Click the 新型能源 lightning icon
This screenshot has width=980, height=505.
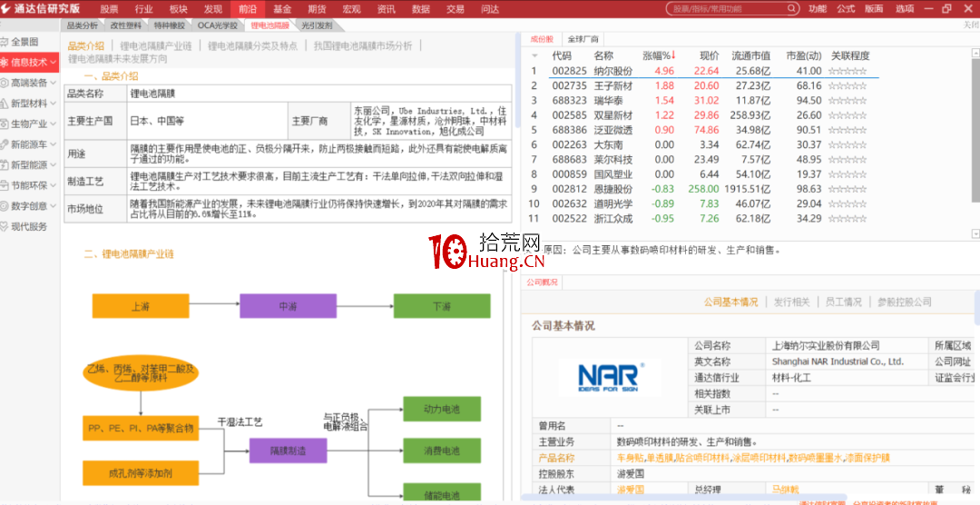5,165
